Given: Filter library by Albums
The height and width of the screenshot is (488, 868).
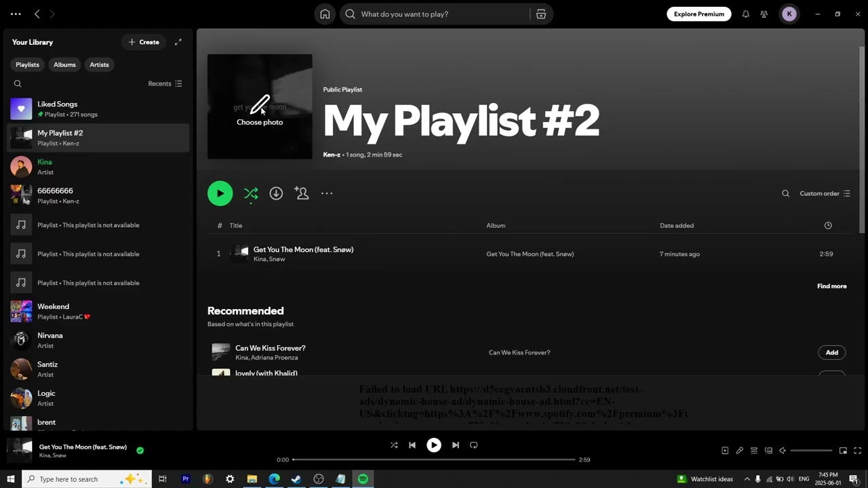Looking at the screenshot, I should [64, 65].
